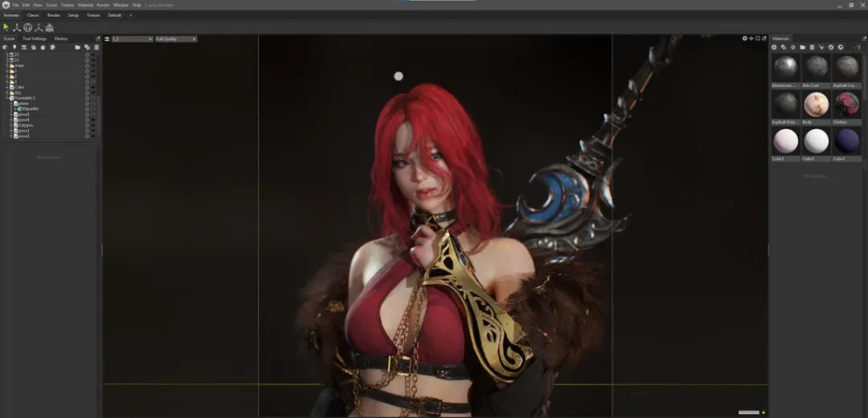Open the Material menu
Viewport: 868px width, 418px height.
pyautogui.click(x=85, y=5)
